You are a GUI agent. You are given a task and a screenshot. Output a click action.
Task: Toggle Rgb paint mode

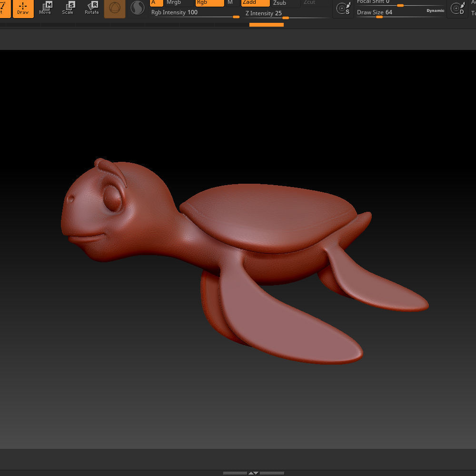click(209, 3)
